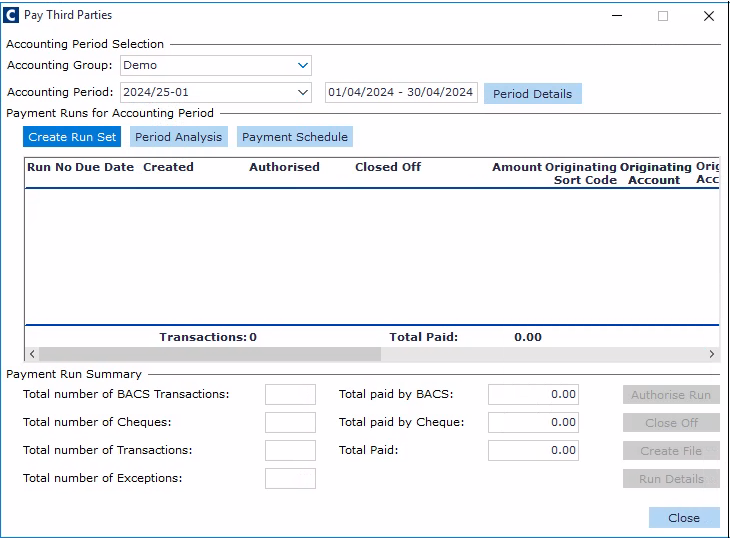Click the Total number of Transactions field
730x538 pixels.
tap(290, 451)
